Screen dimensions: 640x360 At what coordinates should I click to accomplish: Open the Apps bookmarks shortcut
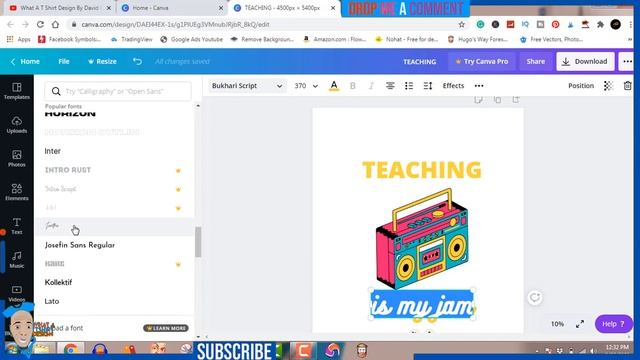coord(19,39)
